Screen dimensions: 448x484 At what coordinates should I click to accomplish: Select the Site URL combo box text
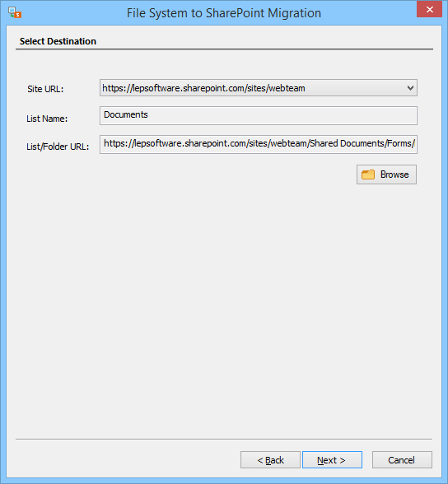203,88
